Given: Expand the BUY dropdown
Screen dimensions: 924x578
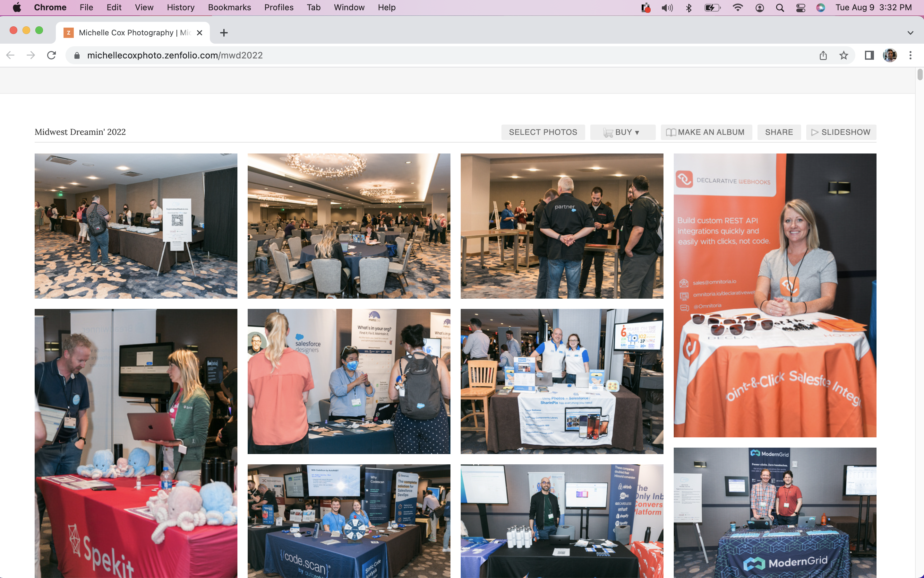Looking at the screenshot, I should 623,132.
